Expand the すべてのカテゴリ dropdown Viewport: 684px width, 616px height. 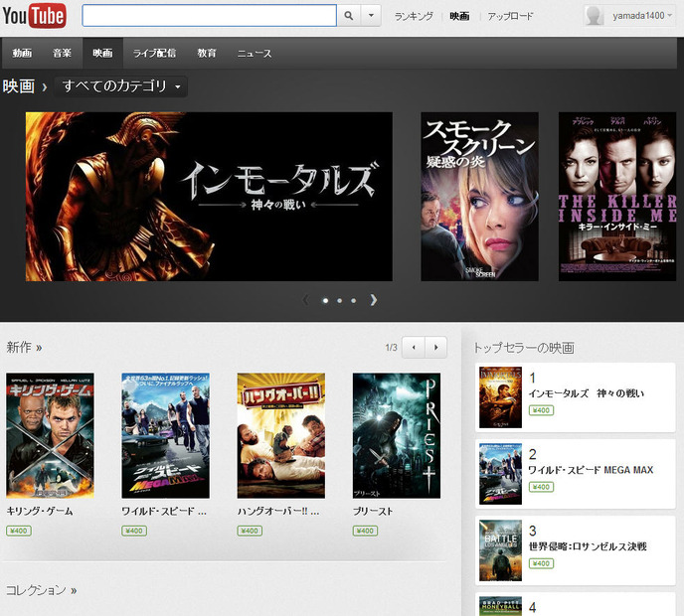[121, 86]
